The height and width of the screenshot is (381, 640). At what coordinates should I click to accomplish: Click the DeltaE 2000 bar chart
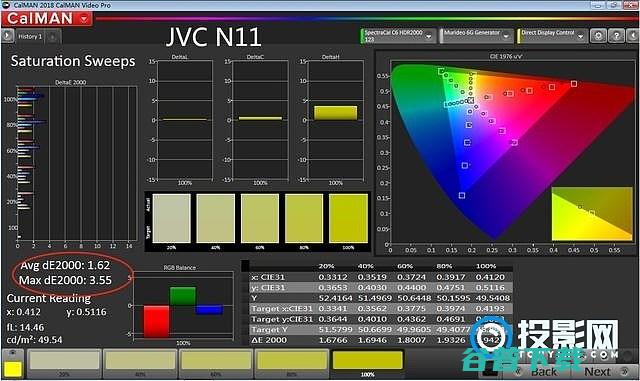click(x=76, y=163)
